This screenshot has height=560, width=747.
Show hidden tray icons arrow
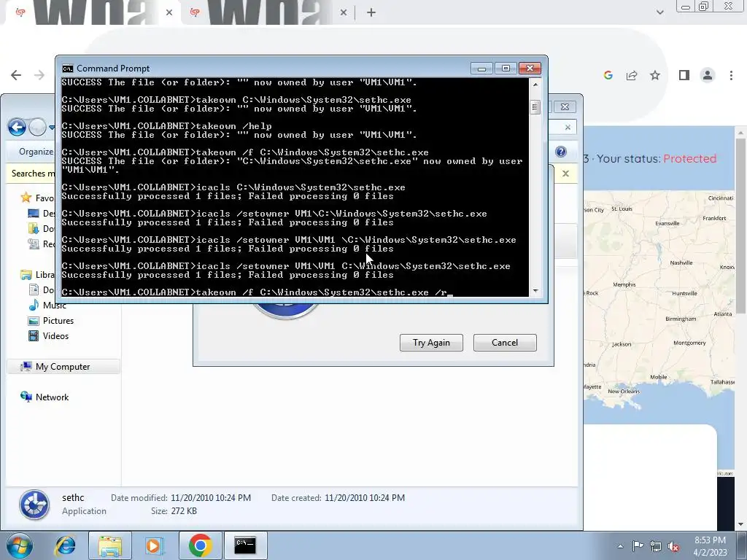coord(620,546)
